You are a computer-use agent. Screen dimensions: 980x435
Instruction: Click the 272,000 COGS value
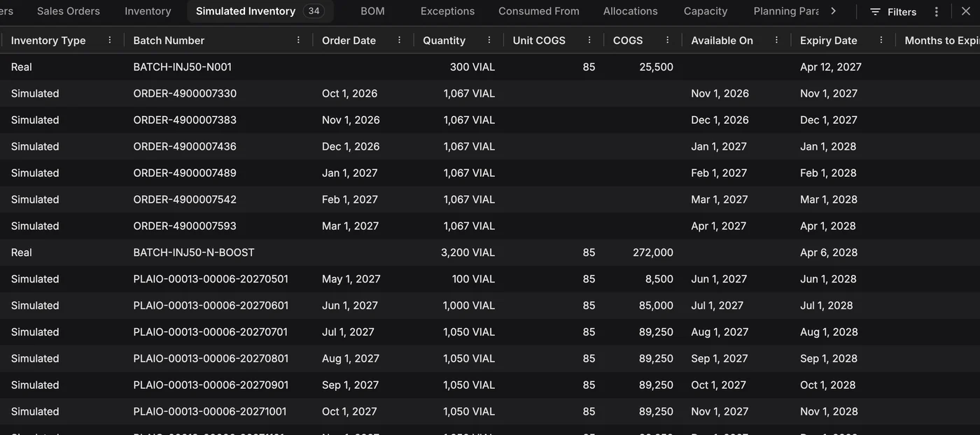click(653, 252)
